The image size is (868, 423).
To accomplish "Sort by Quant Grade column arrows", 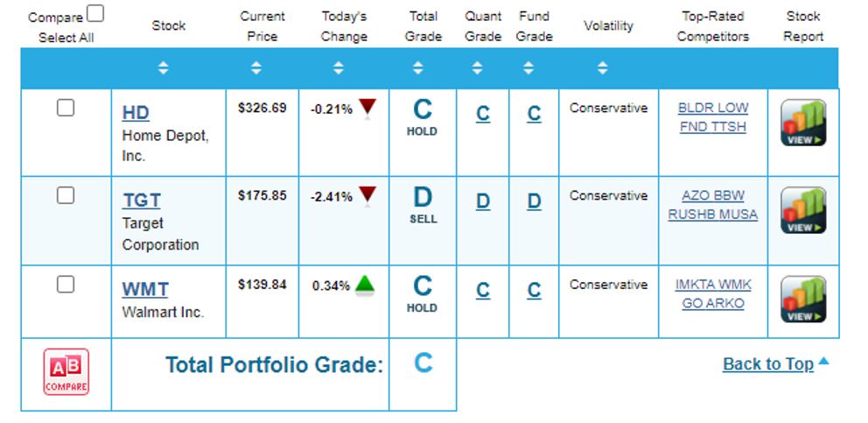I will 477,68.
